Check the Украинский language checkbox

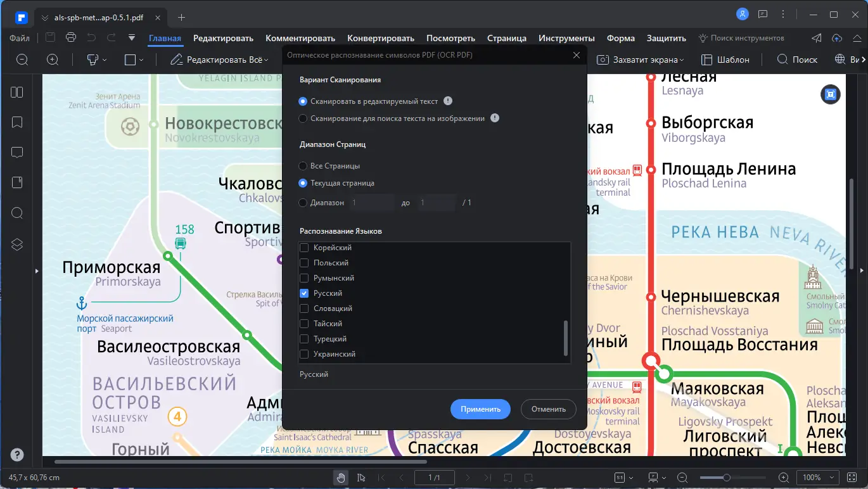[303, 353]
